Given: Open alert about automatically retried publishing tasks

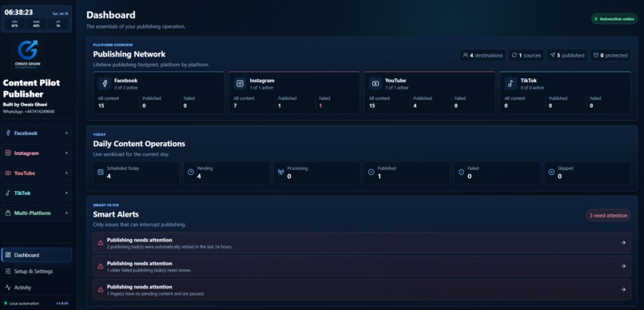Looking at the screenshot, I should [x=362, y=243].
